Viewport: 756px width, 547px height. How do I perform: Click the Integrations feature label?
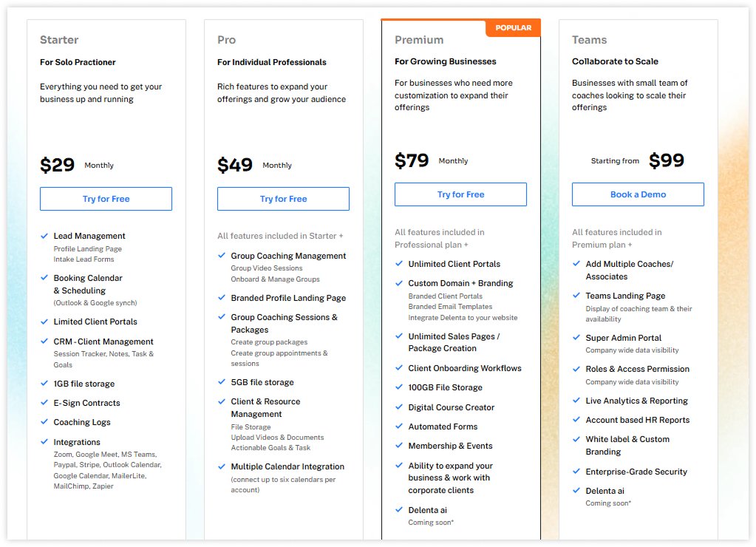click(x=77, y=442)
